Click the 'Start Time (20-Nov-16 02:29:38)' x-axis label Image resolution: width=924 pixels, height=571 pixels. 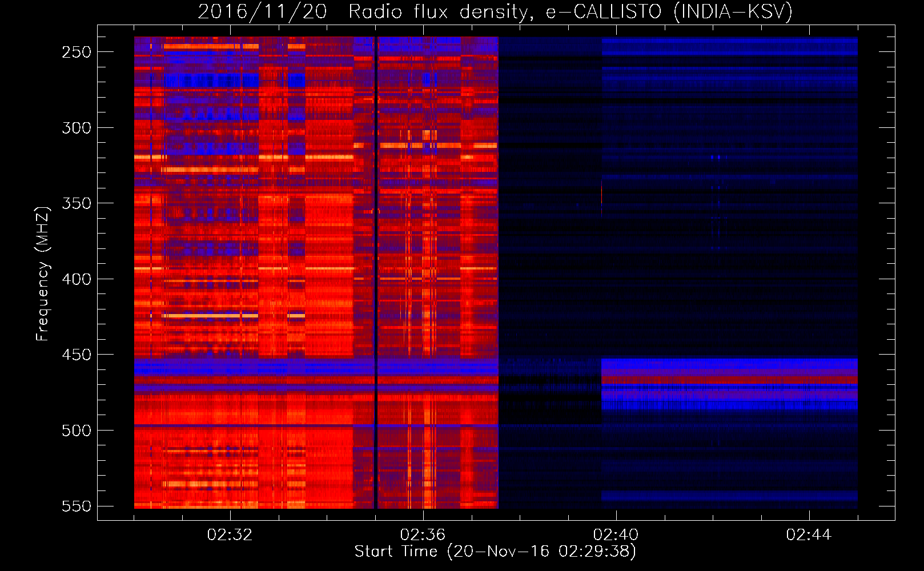(x=495, y=552)
